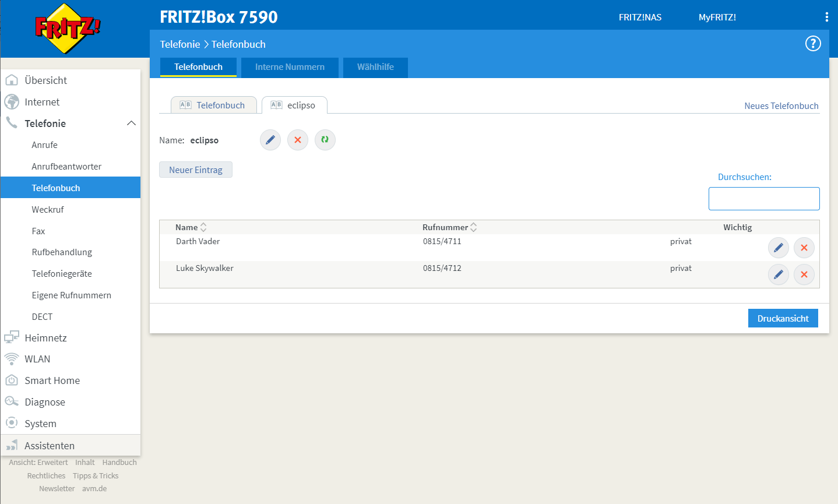
Task: Open the help question mark icon
Action: [813, 44]
